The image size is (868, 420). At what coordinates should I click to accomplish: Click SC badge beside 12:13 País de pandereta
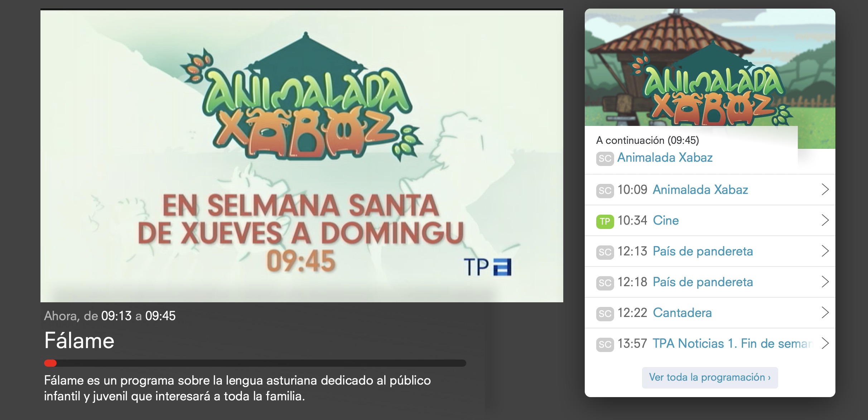[605, 252]
